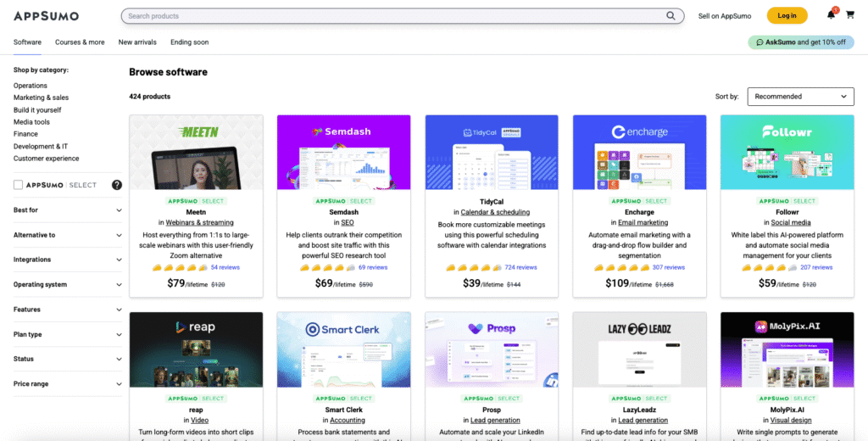Open Followr's 207 reviews link
This screenshot has height=441, width=868.
point(816,268)
